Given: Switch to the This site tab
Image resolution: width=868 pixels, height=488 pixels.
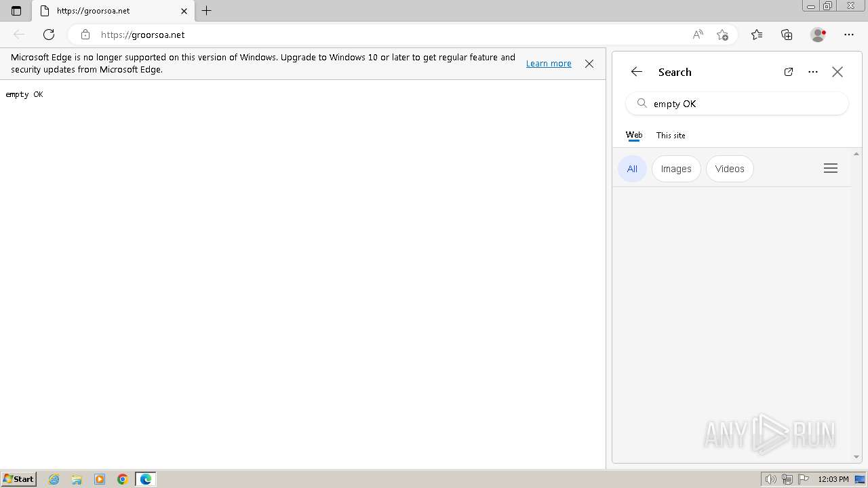Looking at the screenshot, I should point(671,136).
